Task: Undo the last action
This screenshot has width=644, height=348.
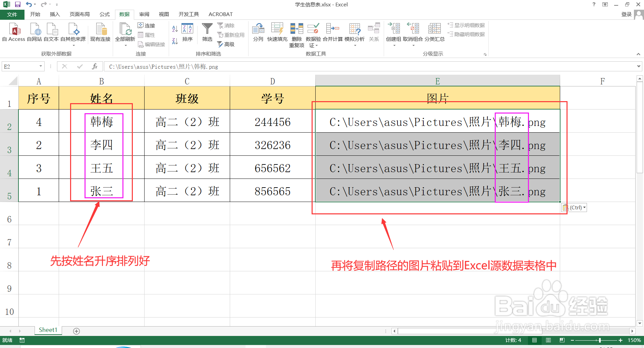Action: click(x=28, y=4)
